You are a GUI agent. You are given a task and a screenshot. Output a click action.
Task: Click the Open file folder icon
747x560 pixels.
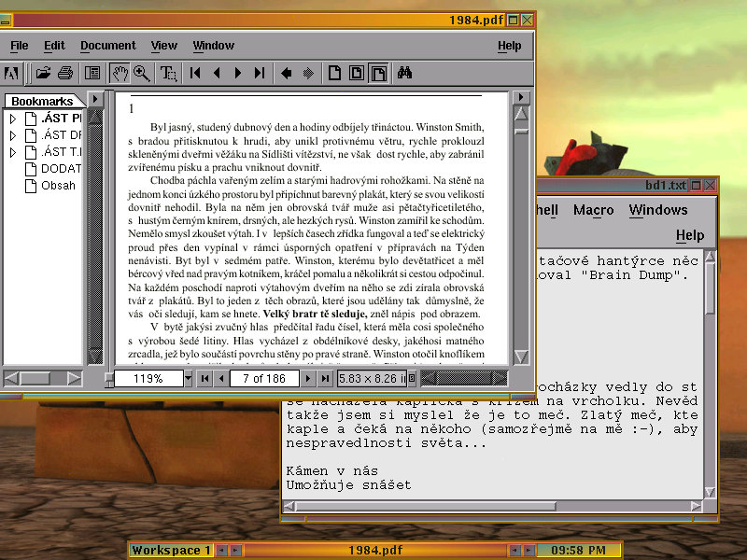point(43,74)
